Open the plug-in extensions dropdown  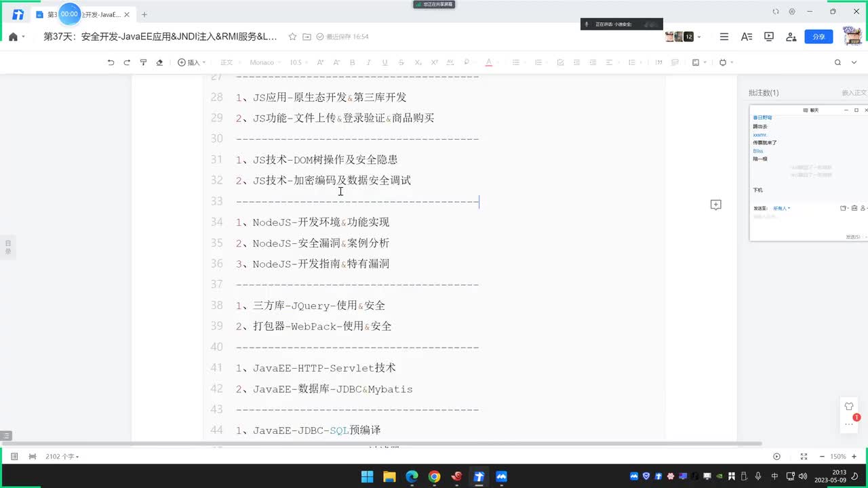[726, 62]
